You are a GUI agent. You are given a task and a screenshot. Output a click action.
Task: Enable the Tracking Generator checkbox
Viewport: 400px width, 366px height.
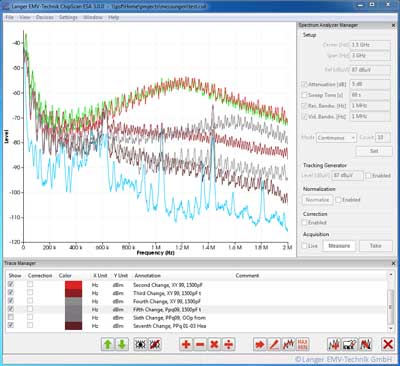368,175
